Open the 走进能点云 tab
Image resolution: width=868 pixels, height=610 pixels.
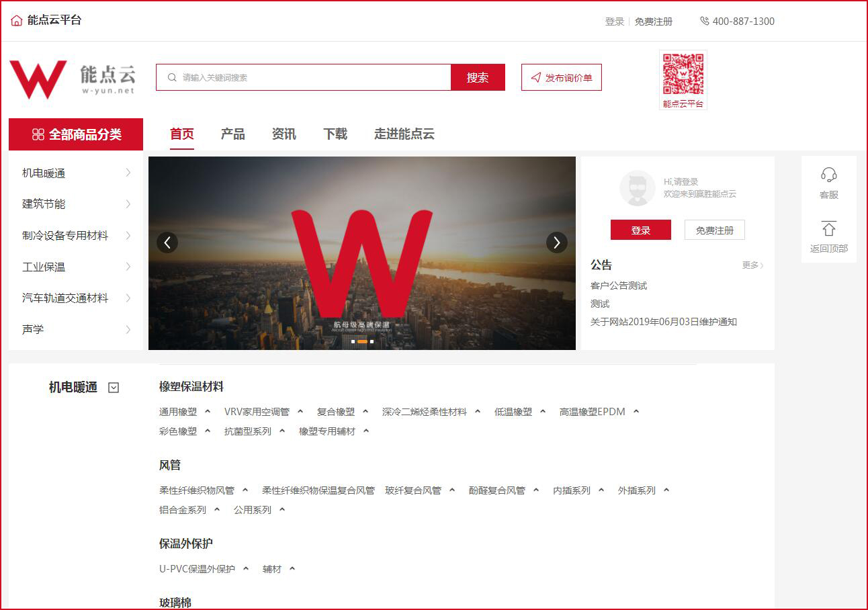[404, 134]
